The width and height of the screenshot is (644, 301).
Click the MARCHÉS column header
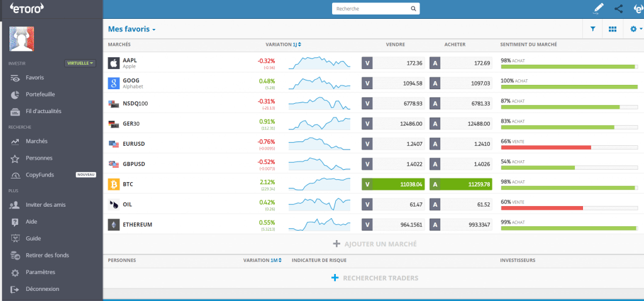point(119,45)
